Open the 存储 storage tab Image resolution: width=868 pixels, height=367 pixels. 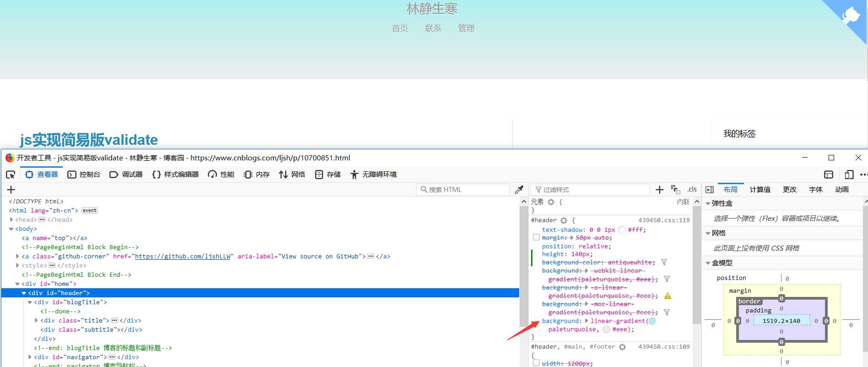coord(328,175)
